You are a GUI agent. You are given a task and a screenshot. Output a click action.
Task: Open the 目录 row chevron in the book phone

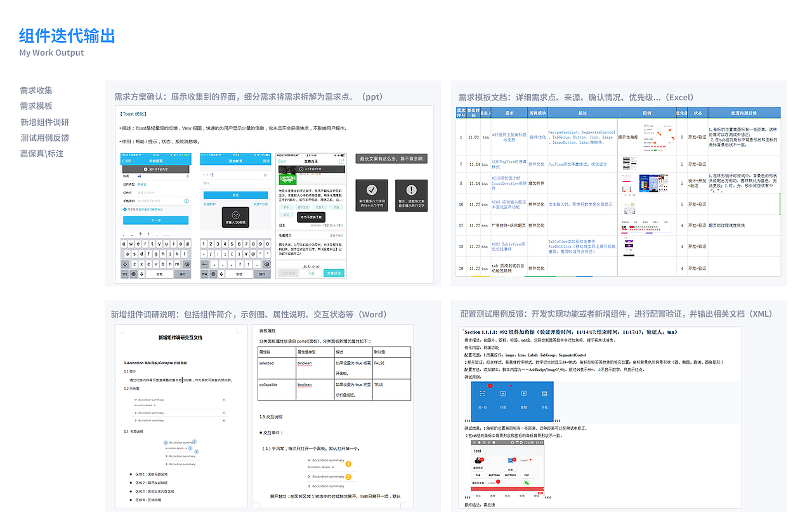point(343,225)
